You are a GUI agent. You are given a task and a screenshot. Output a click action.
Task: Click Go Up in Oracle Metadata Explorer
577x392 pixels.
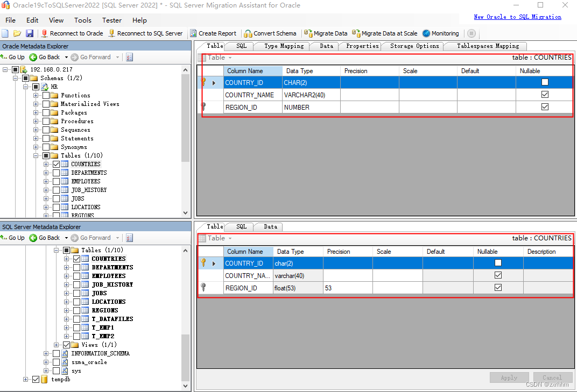coord(13,57)
